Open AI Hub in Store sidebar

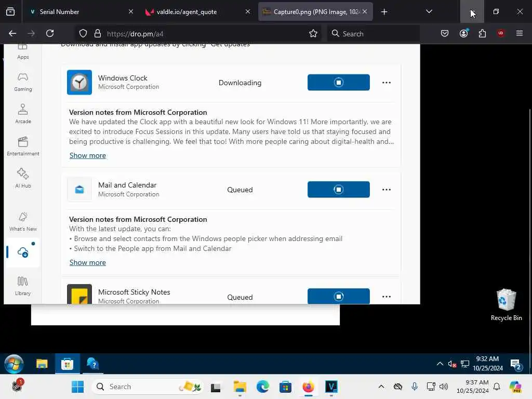[x=23, y=179]
